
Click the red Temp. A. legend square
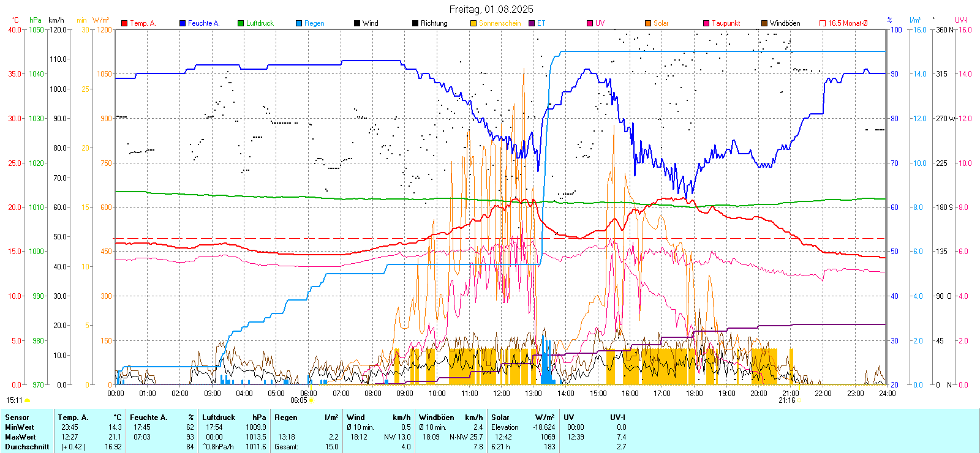tap(124, 23)
